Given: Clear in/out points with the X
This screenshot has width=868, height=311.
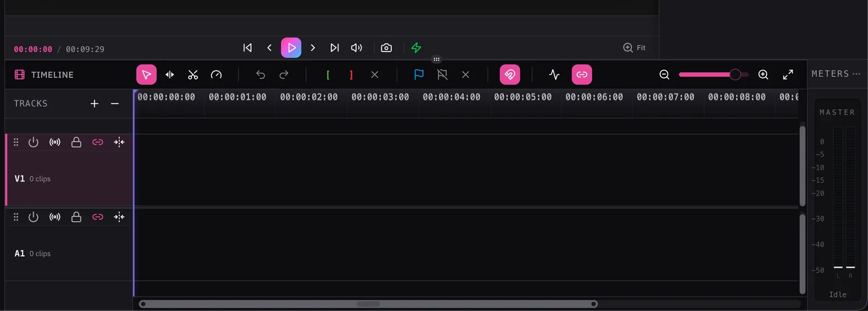Looking at the screenshot, I should pyautogui.click(x=374, y=75).
